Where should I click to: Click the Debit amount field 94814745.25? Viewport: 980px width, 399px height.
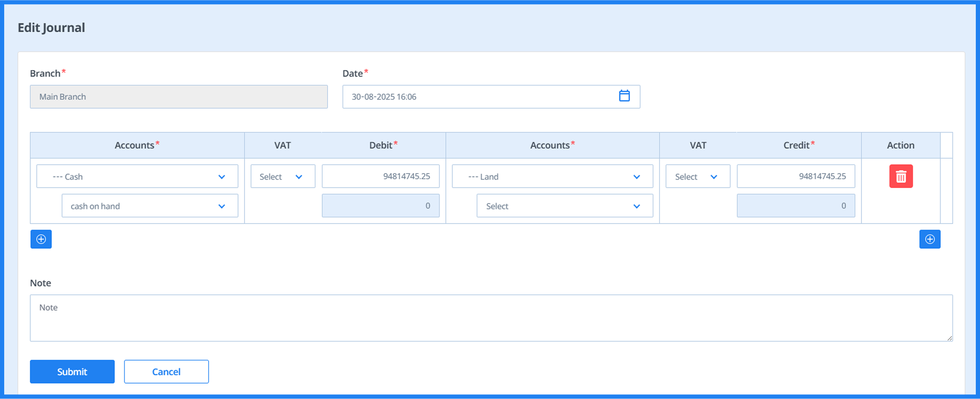(380, 176)
